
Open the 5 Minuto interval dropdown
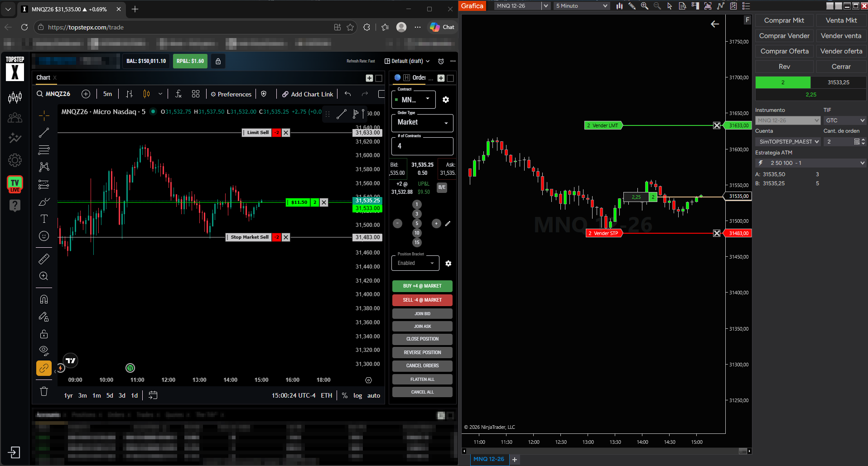click(x=582, y=6)
